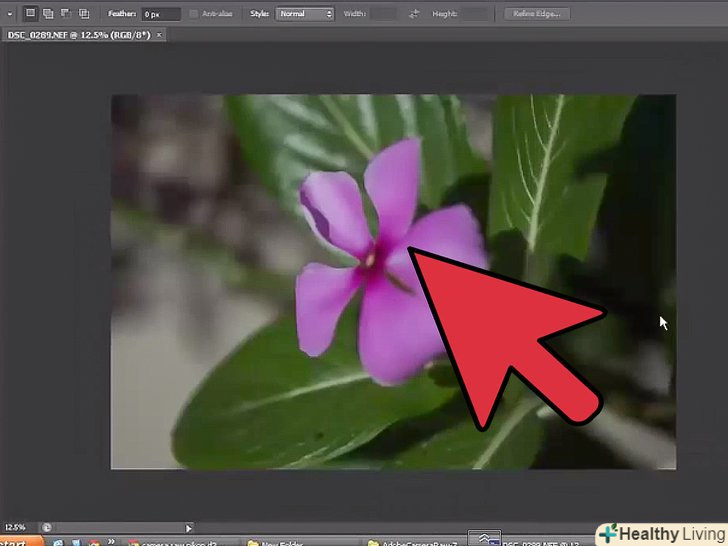Click the Refine Edge button

(538, 14)
